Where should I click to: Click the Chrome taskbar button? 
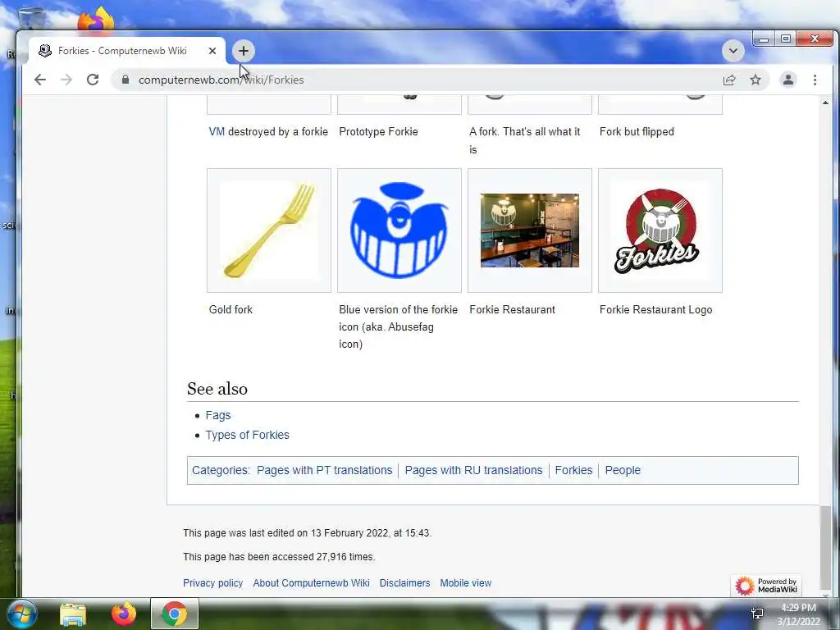tap(175, 614)
